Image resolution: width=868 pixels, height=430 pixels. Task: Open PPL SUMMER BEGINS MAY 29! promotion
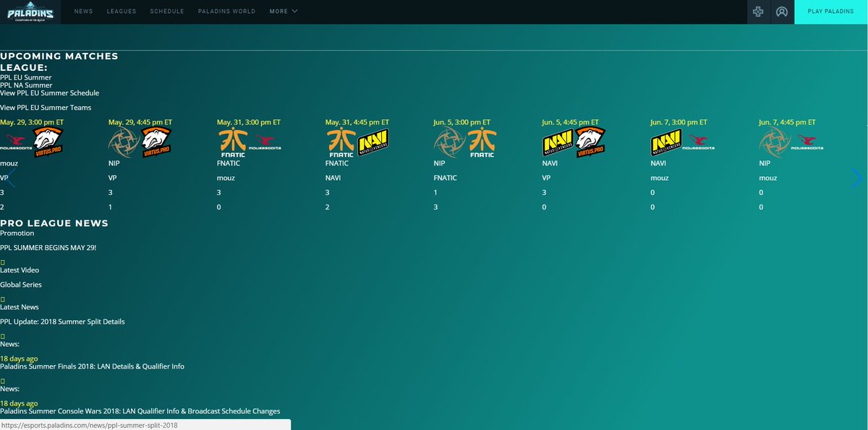click(x=48, y=248)
